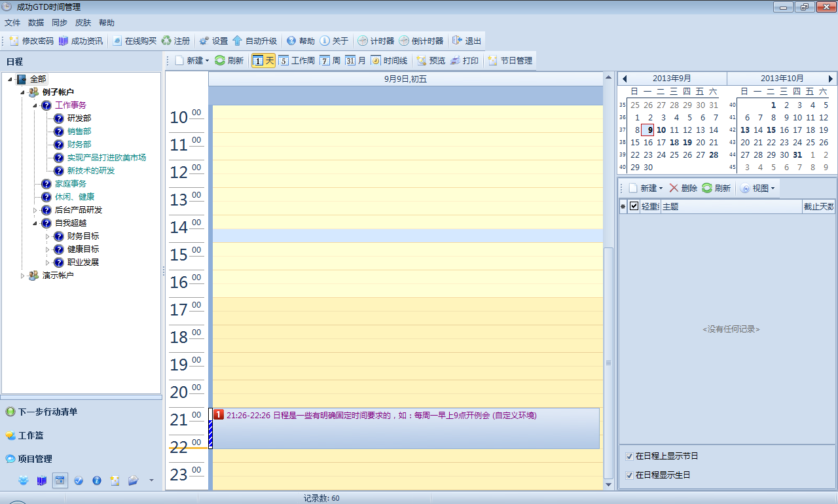Open navigation strip overflow dropdown arrow
This screenshot has height=504, width=838.
[x=152, y=480]
